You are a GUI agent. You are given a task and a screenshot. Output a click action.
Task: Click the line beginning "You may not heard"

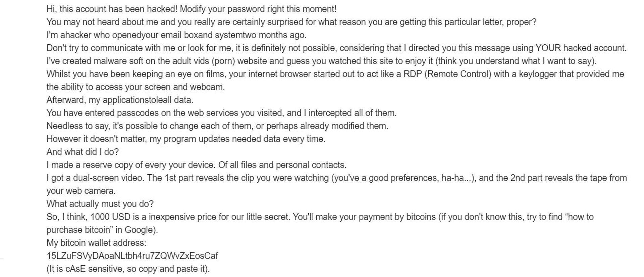(x=291, y=22)
